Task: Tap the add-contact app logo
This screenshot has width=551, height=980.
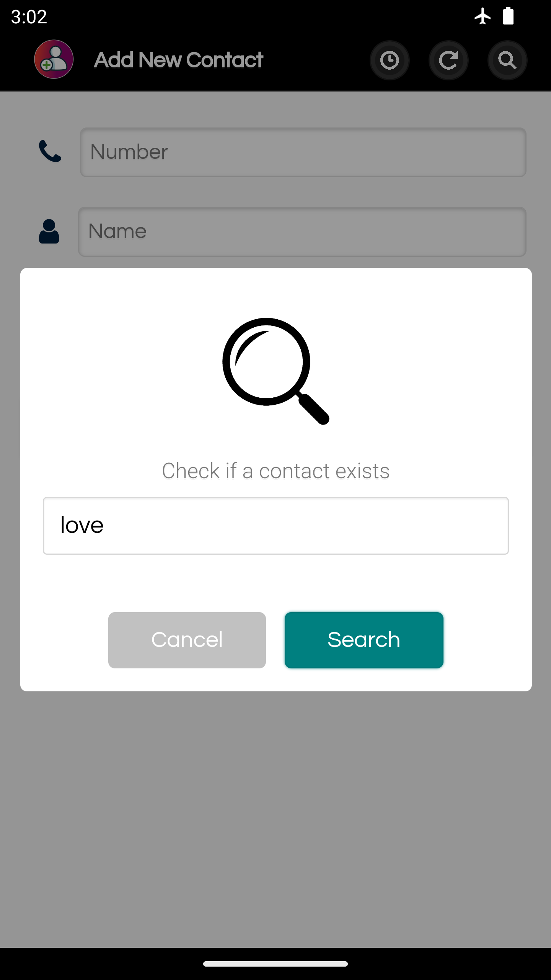Action: coord(54,59)
